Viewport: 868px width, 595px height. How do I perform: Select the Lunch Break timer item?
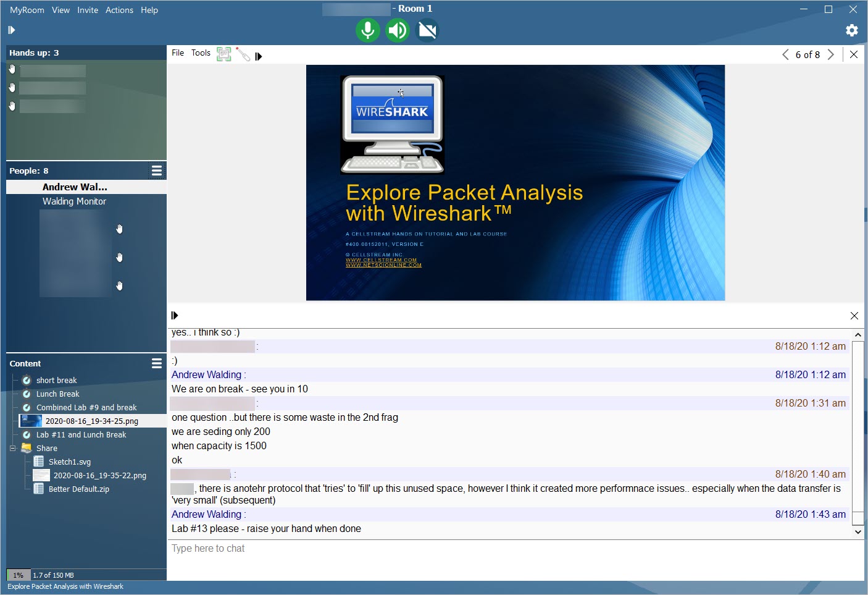point(57,394)
